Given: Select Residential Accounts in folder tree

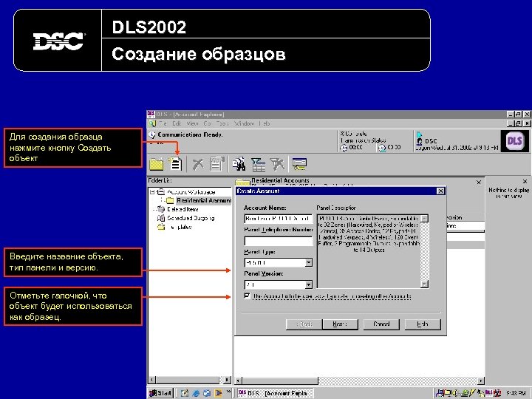Looking at the screenshot, I should [204, 200].
